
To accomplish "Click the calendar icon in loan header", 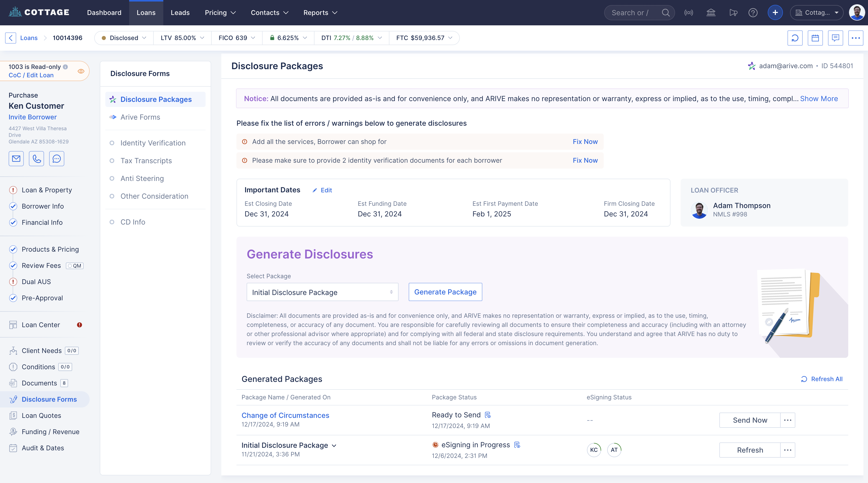I will [x=815, y=38].
